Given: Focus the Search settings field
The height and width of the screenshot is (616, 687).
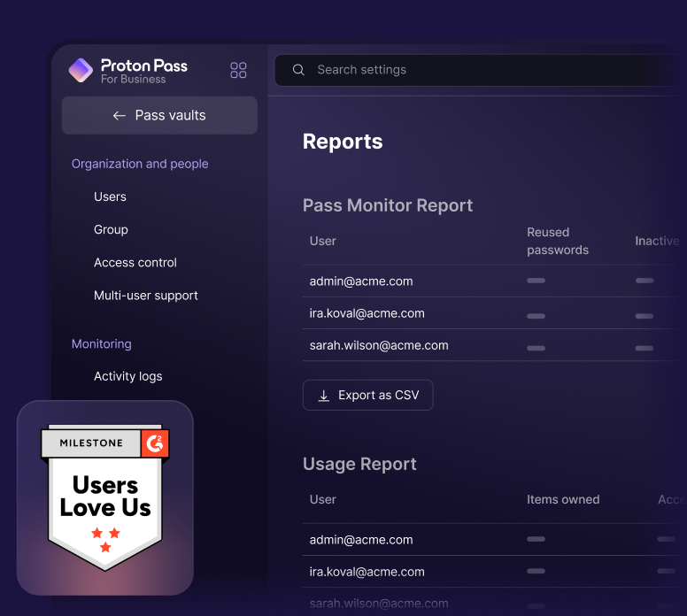Looking at the screenshot, I should click(x=480, y=70).
